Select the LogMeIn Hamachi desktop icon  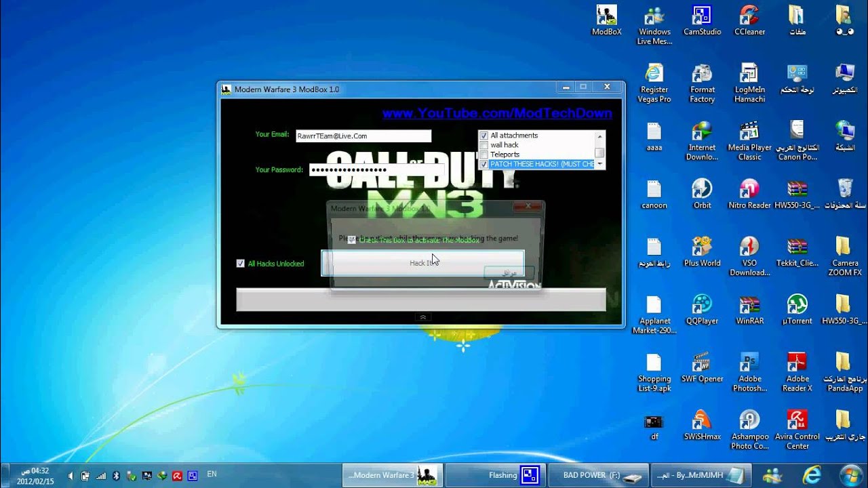click(749, 83)
